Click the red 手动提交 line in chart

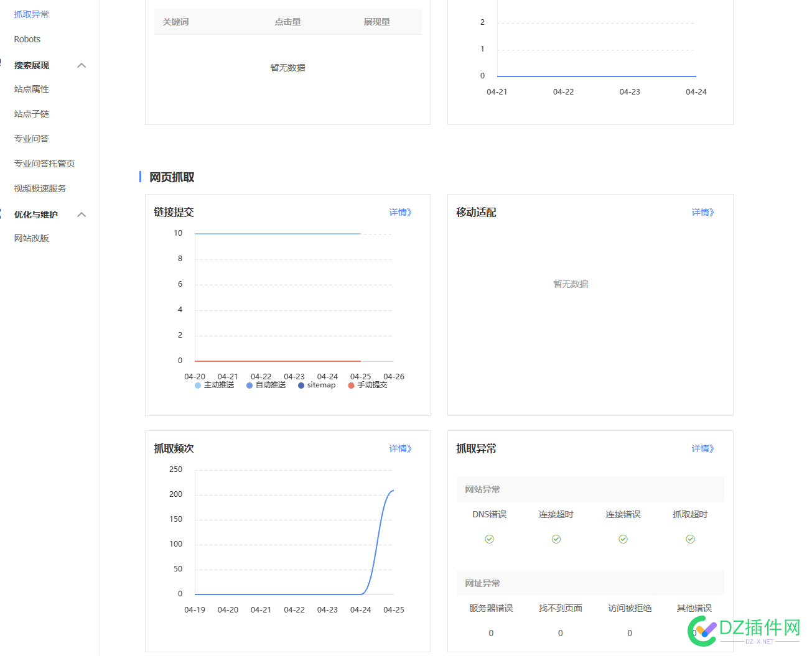[x=278, y=361]
